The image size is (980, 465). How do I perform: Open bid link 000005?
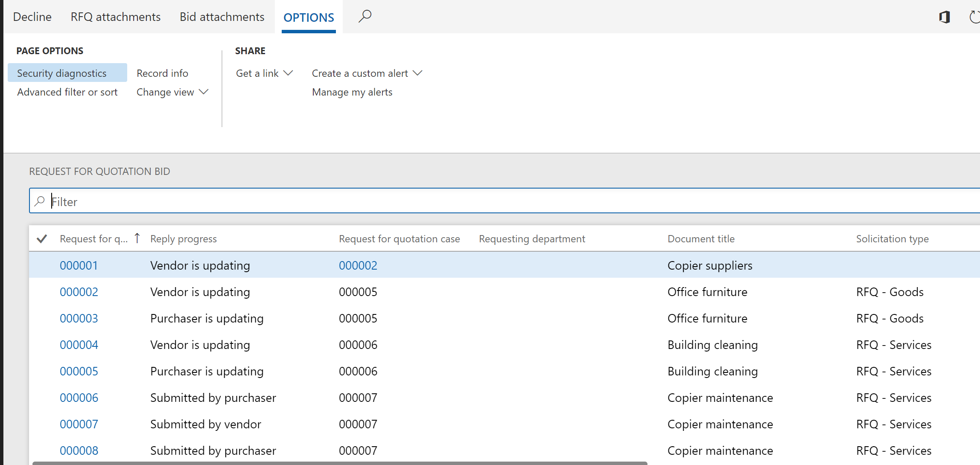click(79, 371)
